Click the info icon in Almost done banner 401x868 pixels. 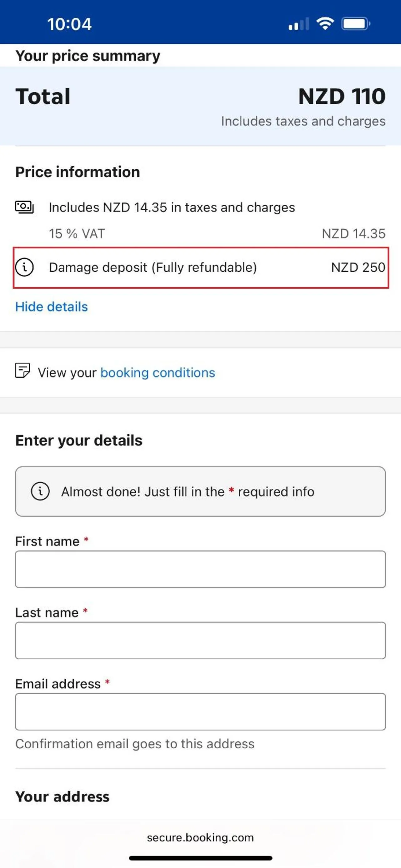coord(40,491)
